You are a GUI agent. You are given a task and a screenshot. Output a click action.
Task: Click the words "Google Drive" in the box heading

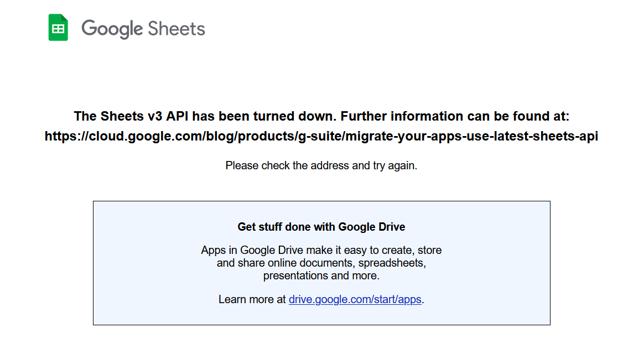372,227
